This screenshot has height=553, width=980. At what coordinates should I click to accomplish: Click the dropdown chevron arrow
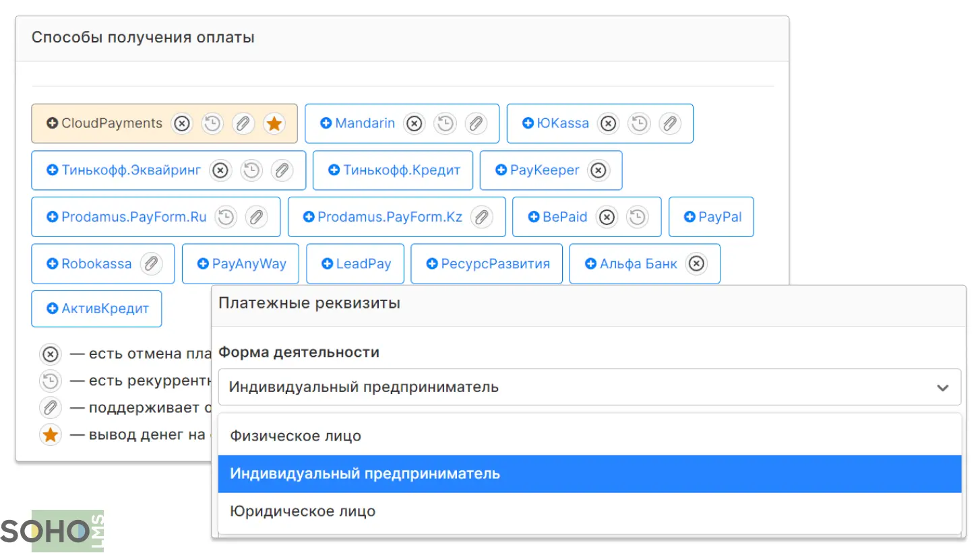943,388
